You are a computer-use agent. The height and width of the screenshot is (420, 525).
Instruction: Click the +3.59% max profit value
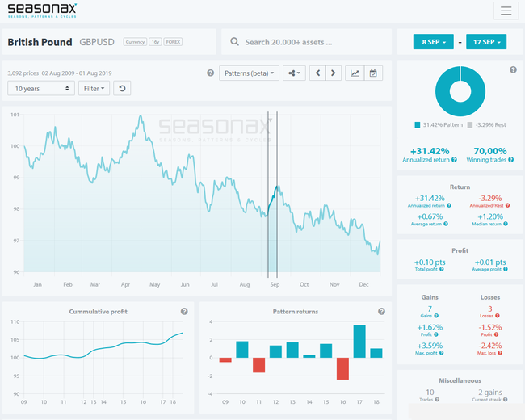430,346
